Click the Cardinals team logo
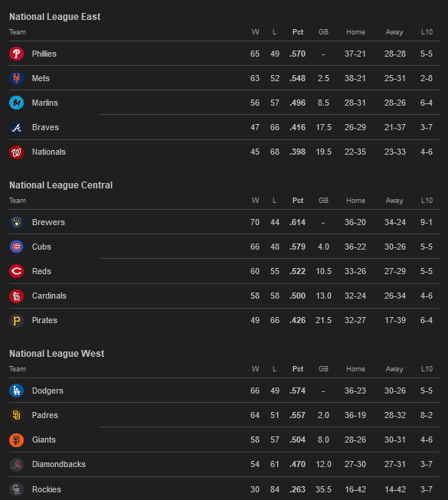448x500 pixels. (16, 296)
